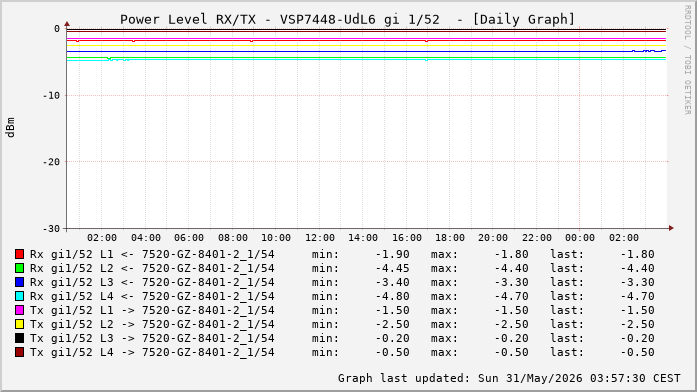The height and width of the screenshot is (392, 697).
Task: Click the Tx L4 last value -0.50
Action: pos(637,352)
